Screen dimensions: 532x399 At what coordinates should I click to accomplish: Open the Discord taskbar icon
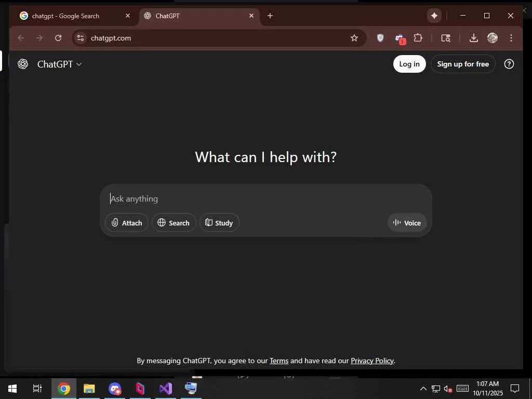pos(115,389)
